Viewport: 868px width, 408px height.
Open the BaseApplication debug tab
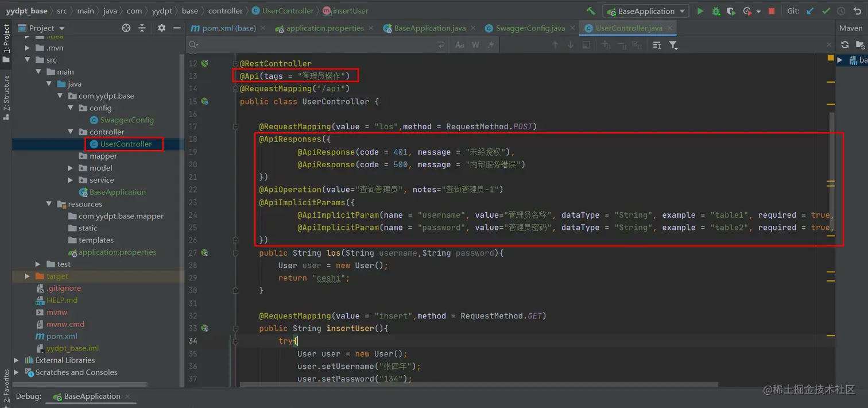92,397
